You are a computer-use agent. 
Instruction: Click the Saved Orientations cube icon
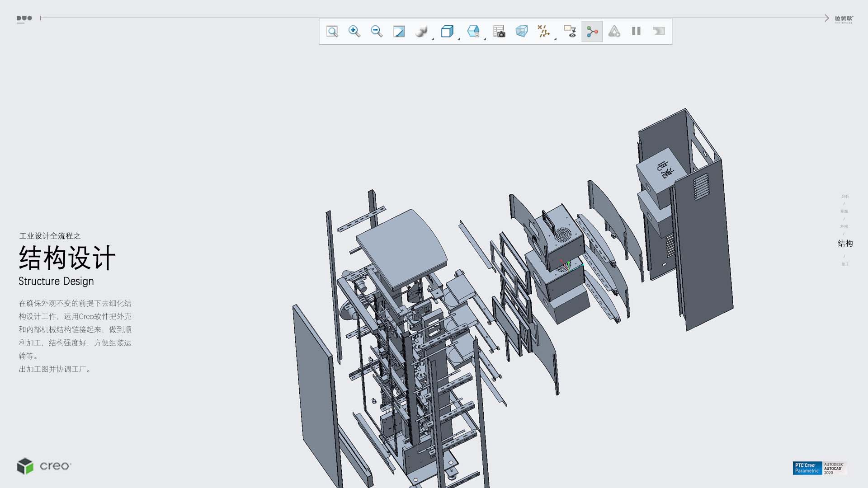click(447, 31)
